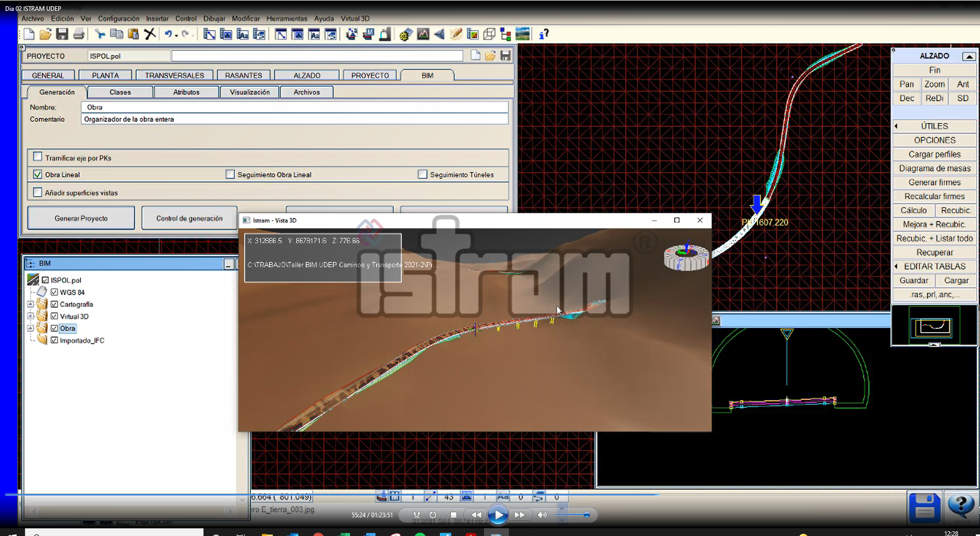Open the Herramientas menu
This screenshot has width=980, height=536.
pyautogui.click(x=287, y=19)
